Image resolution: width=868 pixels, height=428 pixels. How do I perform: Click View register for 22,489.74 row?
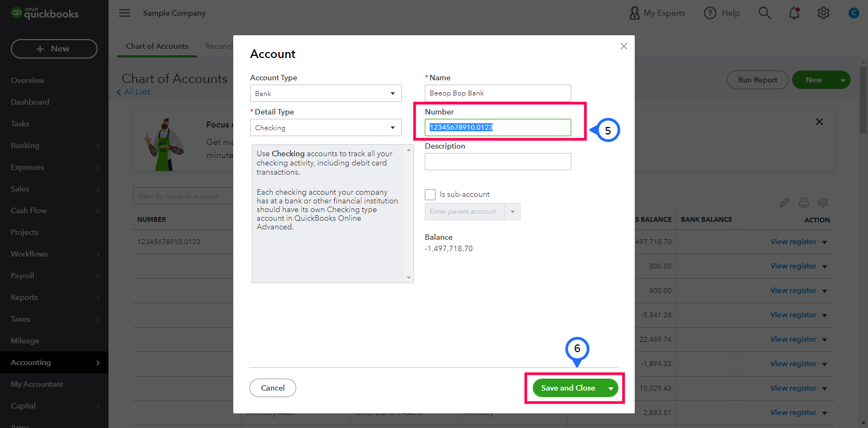tap(793, 340)
